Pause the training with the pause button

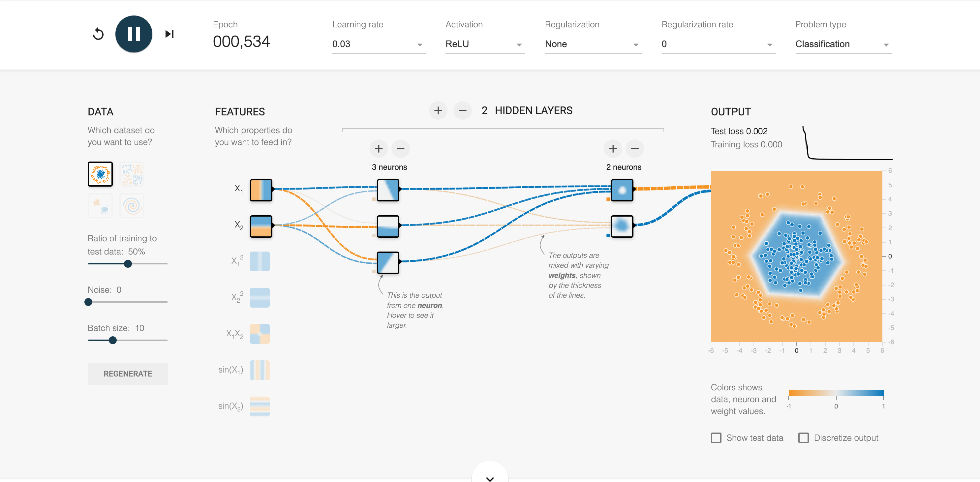pos(134,34)
